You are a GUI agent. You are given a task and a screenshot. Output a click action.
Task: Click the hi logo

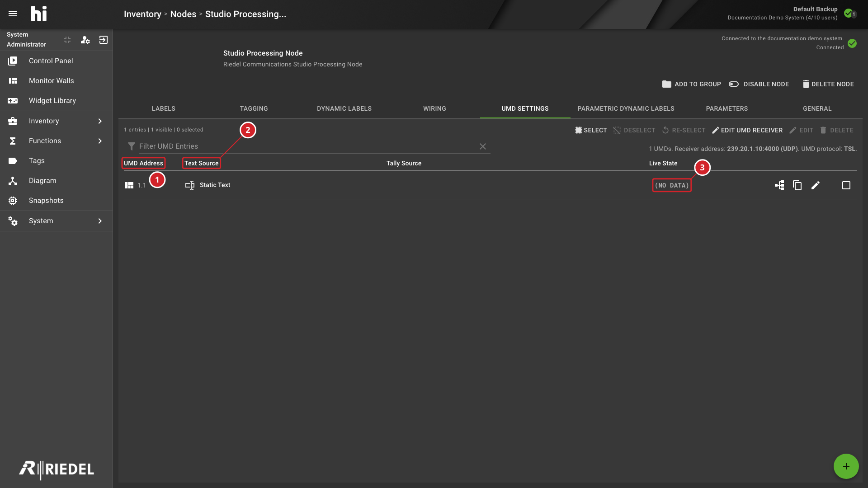(x=39, y=14)
